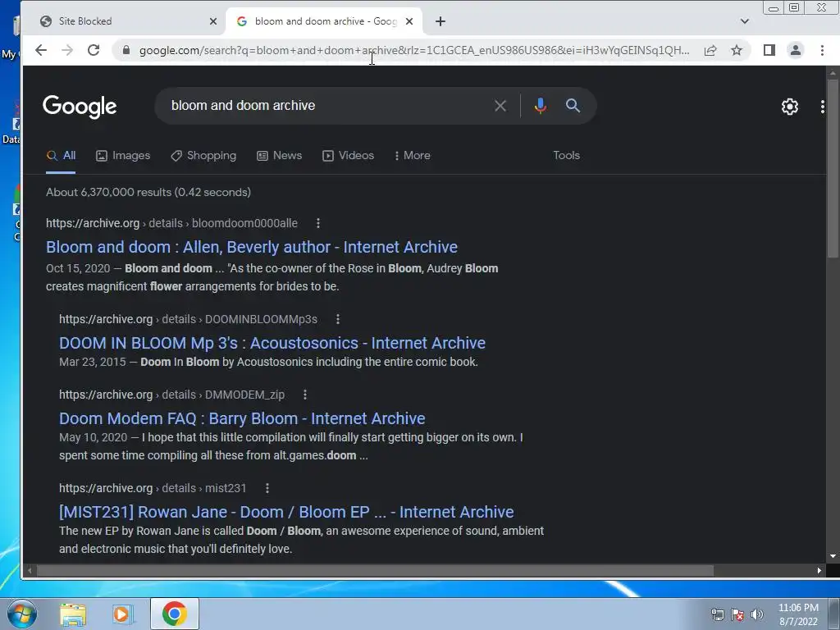840x630 pixels.
Task: Open more options for DMMODEM_zip result
Action: click(x=305, y=395)
